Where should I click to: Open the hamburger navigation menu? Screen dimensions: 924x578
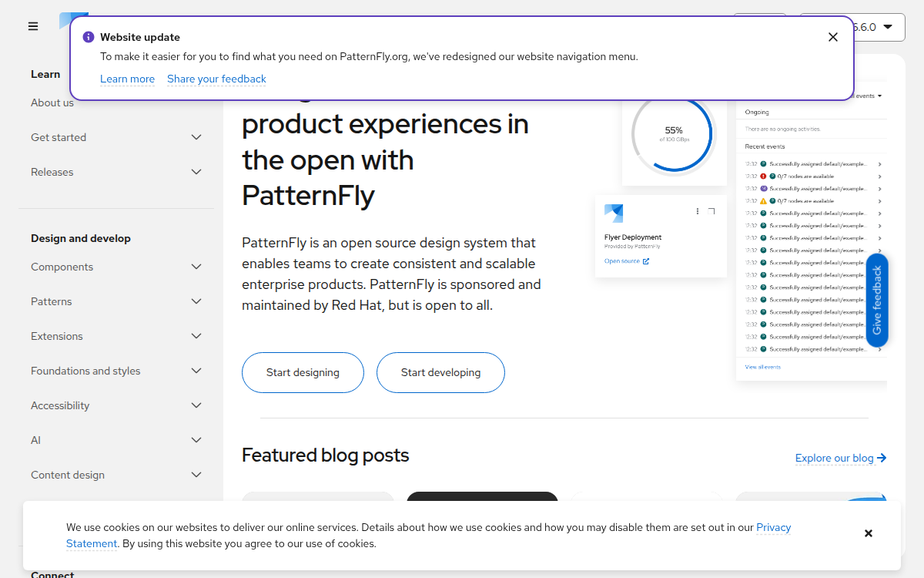click(x=33, y=26)
